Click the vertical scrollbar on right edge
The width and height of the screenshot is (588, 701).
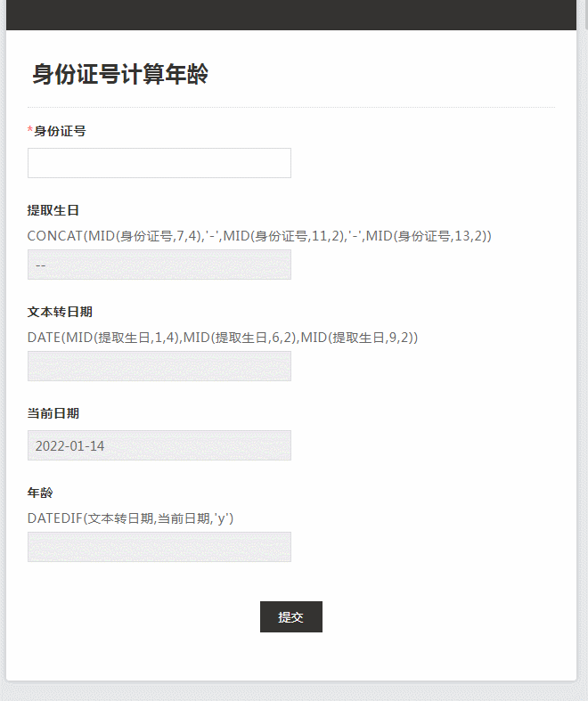click(x=583, y=356)
